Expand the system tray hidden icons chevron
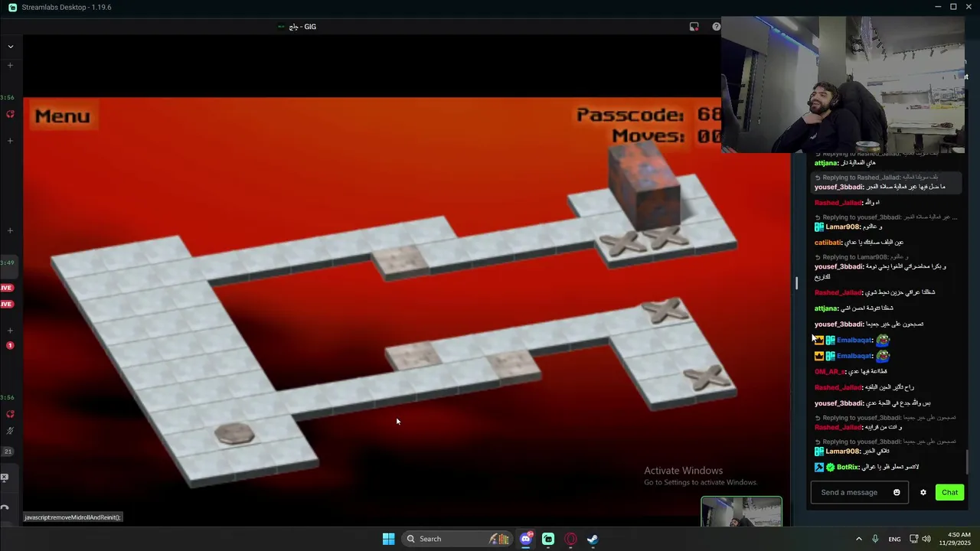This screenshot has height=551, width=980. pyautogui.click(x=858, y=539)
